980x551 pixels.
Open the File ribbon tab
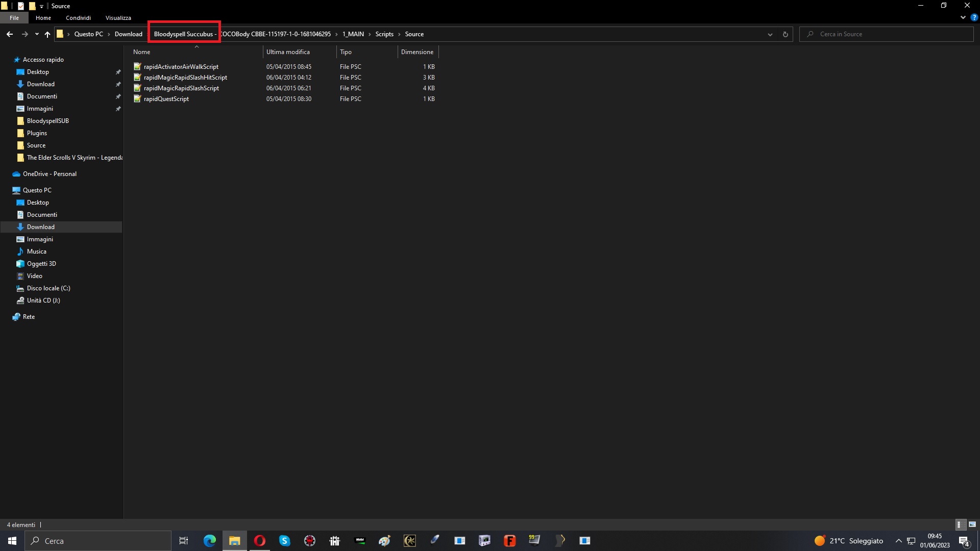point(14,18)
